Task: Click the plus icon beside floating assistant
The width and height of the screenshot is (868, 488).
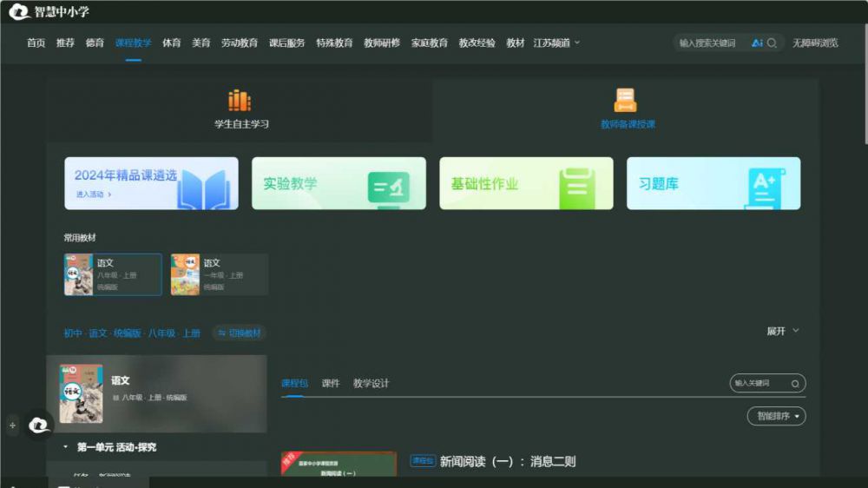Action: click(x=12, y=425)
